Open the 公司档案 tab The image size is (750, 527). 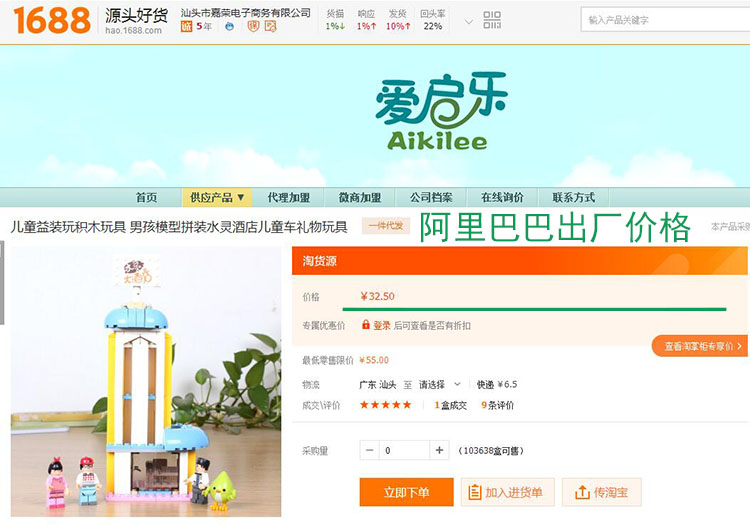click(431, 197)
